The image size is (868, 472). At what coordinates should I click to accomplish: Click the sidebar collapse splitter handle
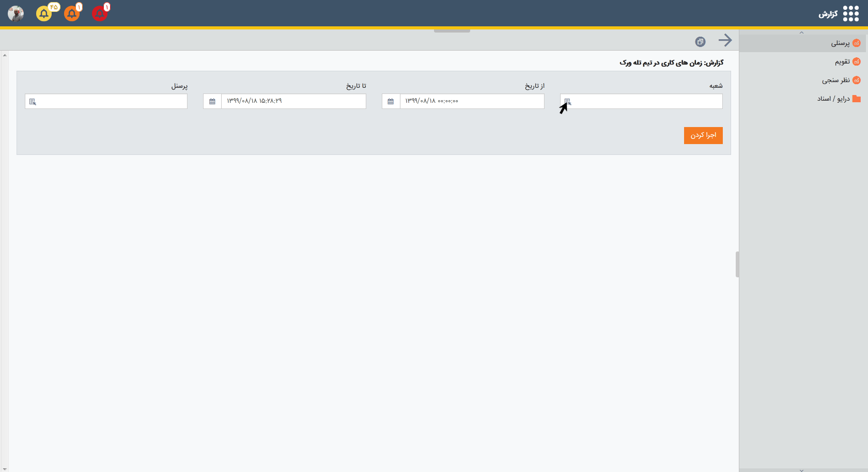(x=737, y=264)
